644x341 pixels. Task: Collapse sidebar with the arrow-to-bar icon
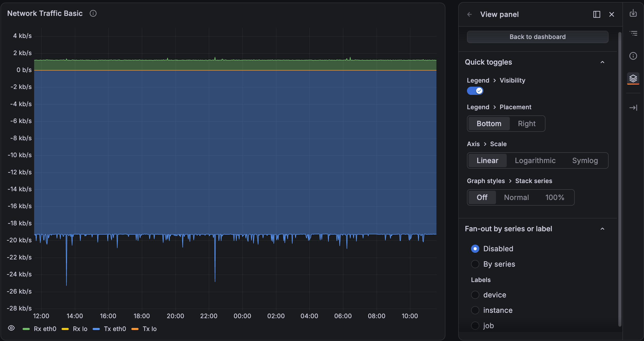coord(633,108)
